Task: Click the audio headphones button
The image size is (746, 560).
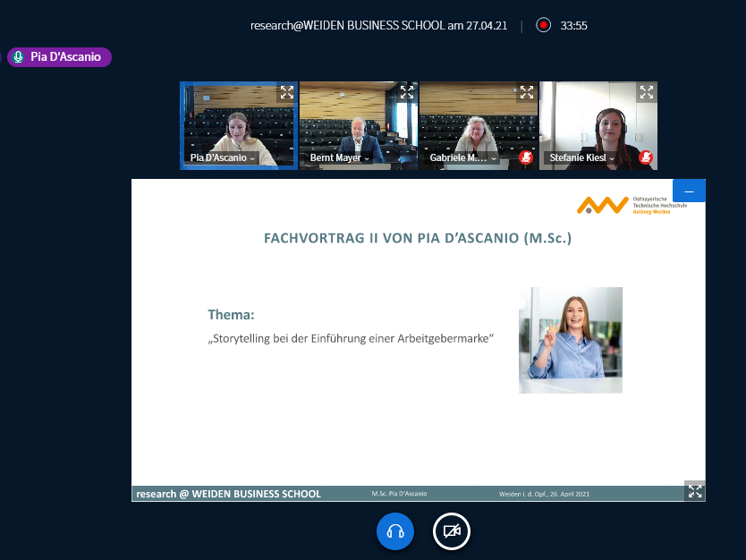Action: coord(394,531)
